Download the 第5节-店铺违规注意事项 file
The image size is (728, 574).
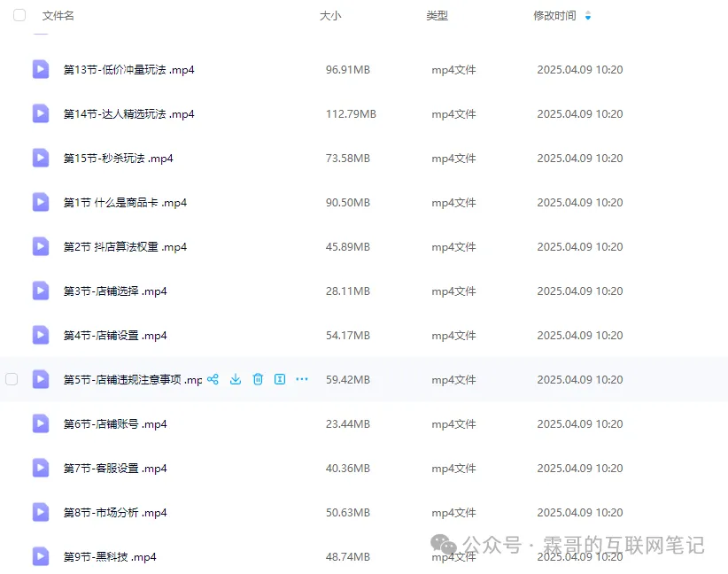click(236, 379)
